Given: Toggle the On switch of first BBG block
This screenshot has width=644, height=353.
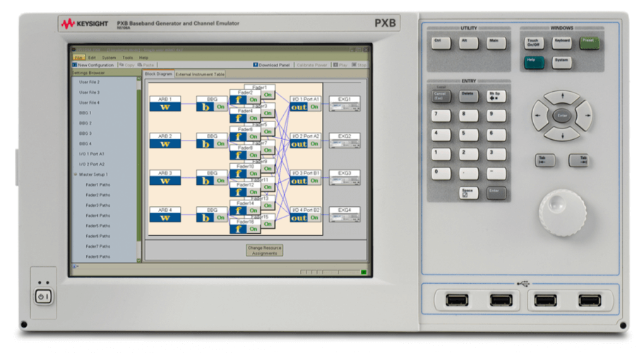Looking at the screenshot, I should pyautogui.click(x=220, y=107).
